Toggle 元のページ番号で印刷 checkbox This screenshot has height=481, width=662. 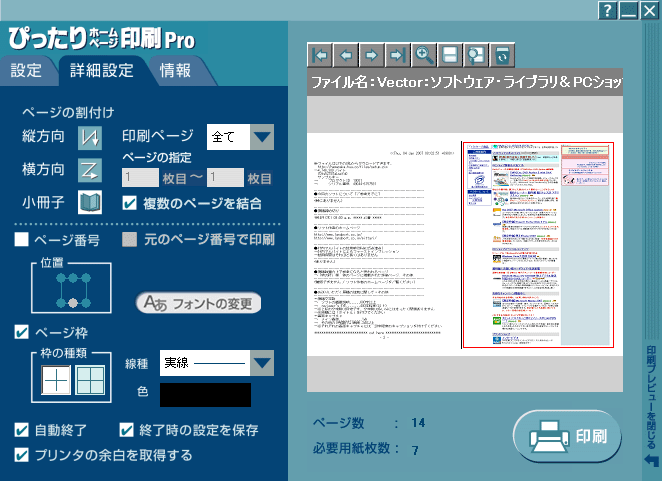pyautogui.click(x=129, y=239)
